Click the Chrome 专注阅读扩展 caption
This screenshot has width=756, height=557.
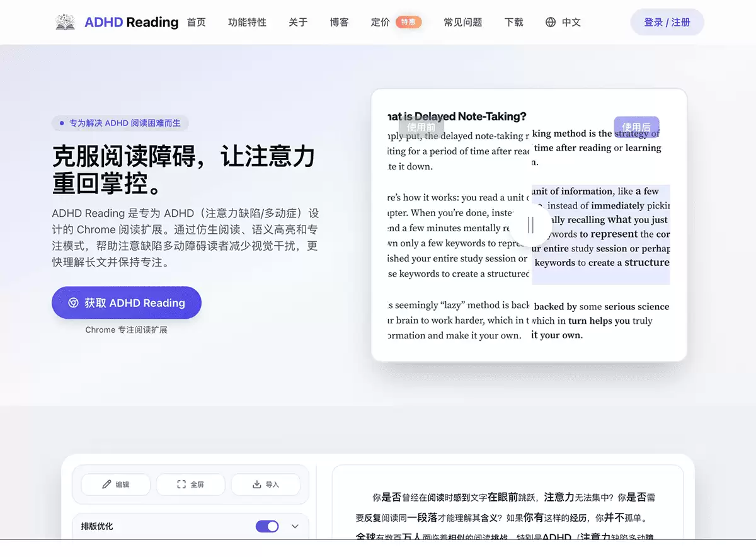click(x=127, y=330)
